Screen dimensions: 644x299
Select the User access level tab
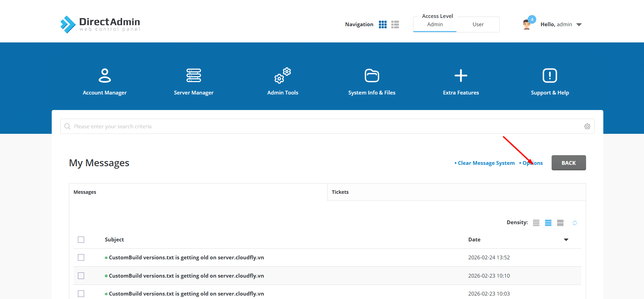click(478, 24)
